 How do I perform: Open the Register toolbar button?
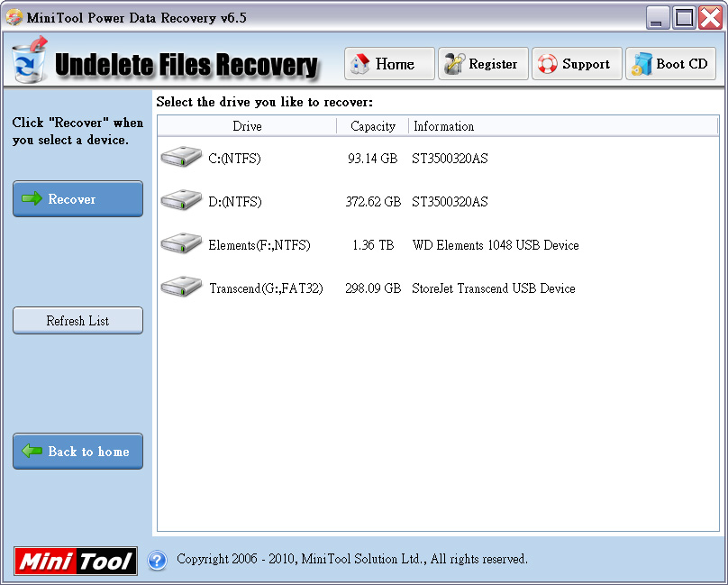click(483, 64)
